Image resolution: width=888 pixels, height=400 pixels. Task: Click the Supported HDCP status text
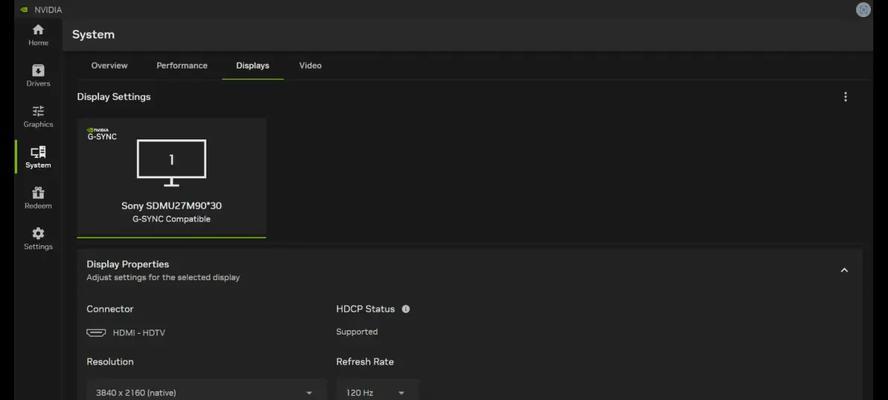(x=357, y=332)
